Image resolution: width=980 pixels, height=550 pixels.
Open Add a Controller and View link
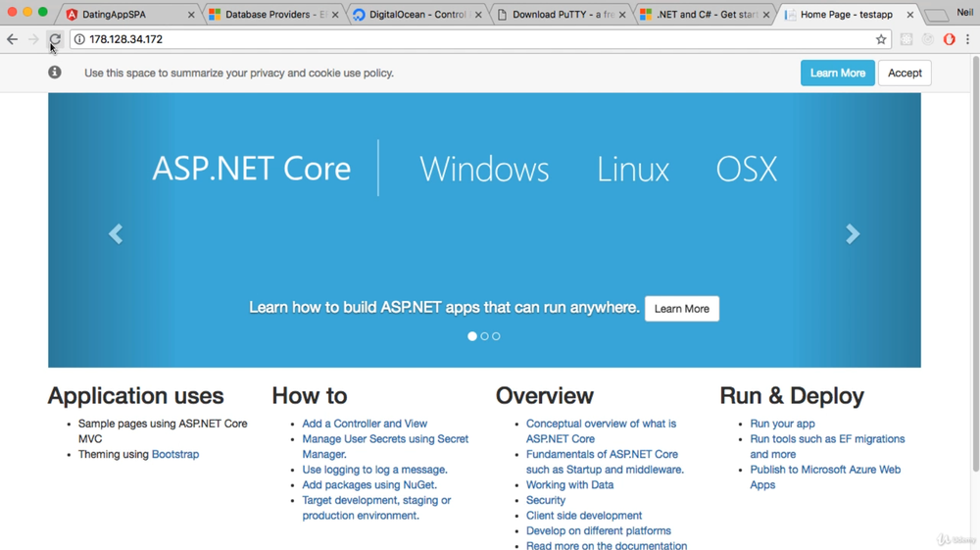pos(365,424)
